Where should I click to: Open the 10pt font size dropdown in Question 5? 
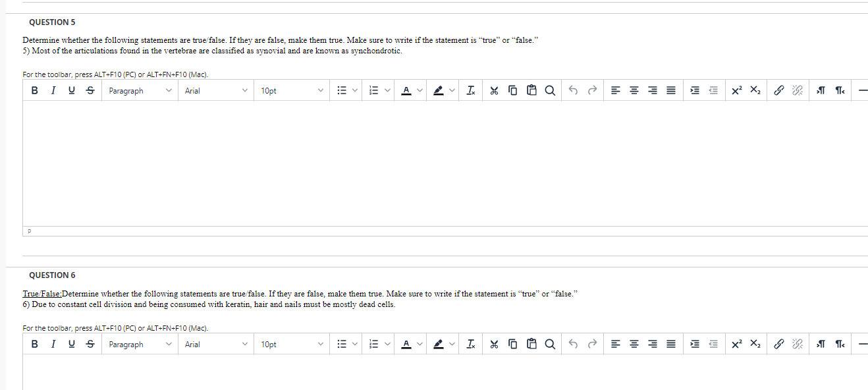click(x=292, y=91)
